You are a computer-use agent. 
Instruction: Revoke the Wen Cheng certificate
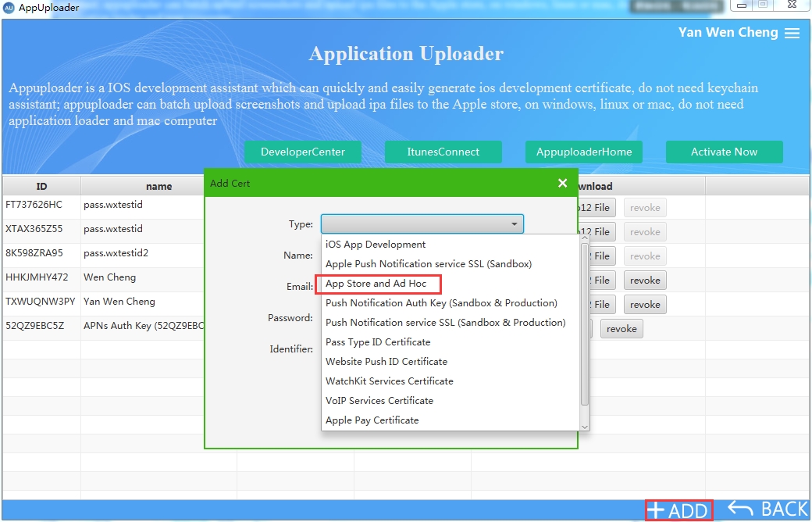pyautogui.click(x=645, y=281)
